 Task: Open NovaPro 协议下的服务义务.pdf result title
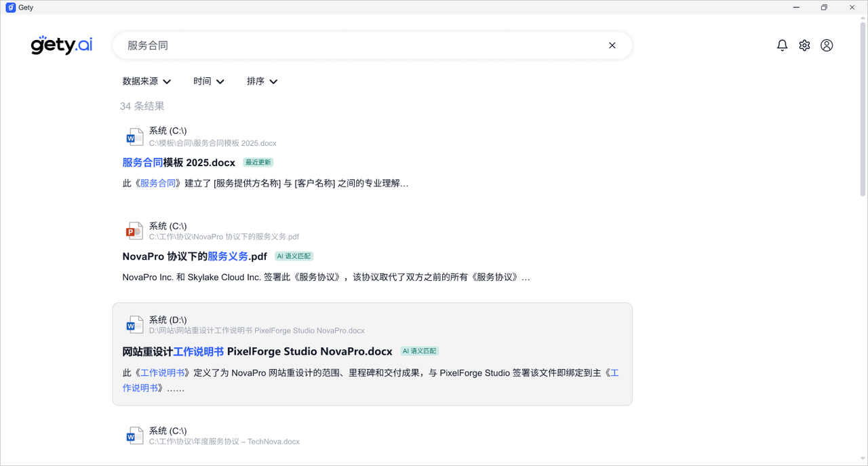tap(195, 256)
